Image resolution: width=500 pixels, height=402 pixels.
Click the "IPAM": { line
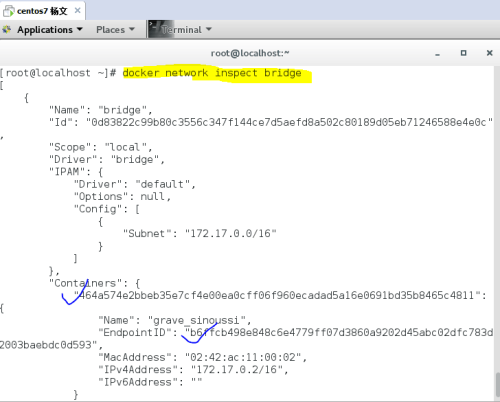point(76,172)
